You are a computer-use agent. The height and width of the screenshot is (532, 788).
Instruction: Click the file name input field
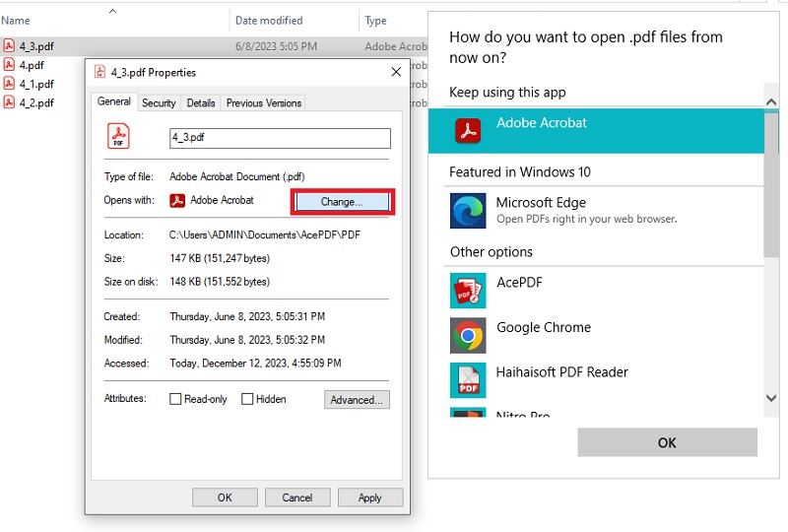point(280,138)
